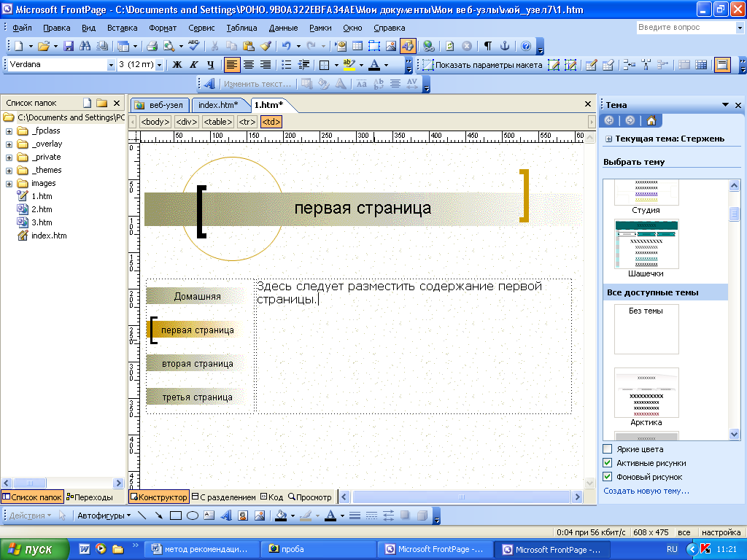Open the Таблица menu

click(241, 28)
